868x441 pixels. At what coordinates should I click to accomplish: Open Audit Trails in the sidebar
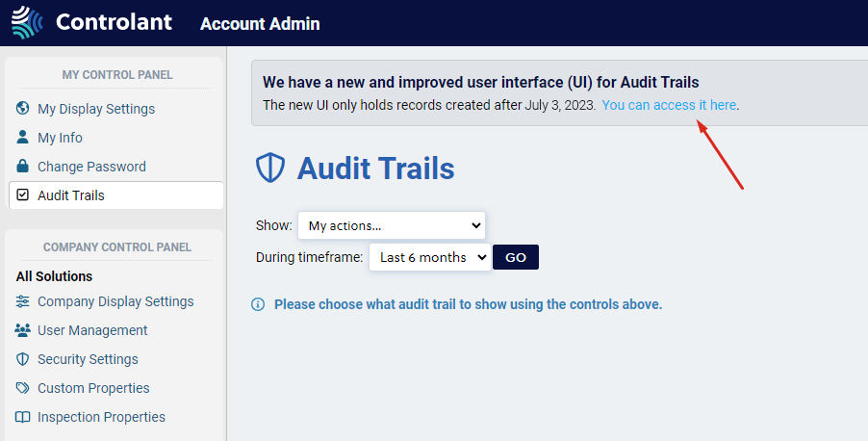point(71,195)
